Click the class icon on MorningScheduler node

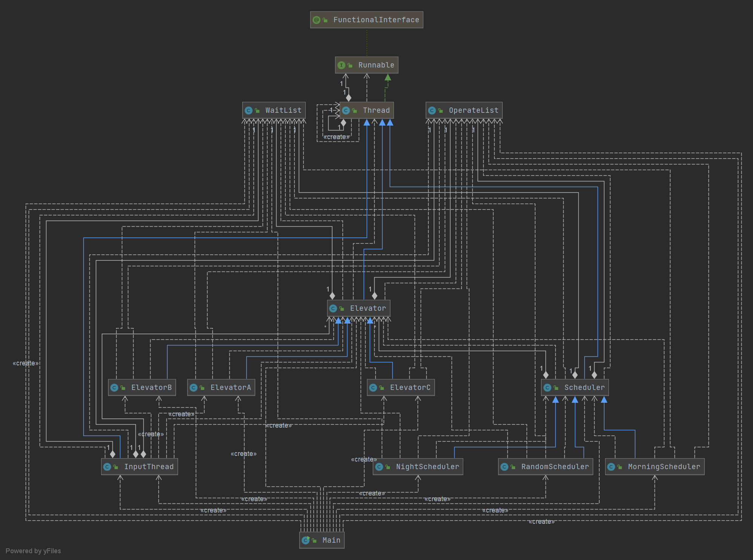click(611, 467)
